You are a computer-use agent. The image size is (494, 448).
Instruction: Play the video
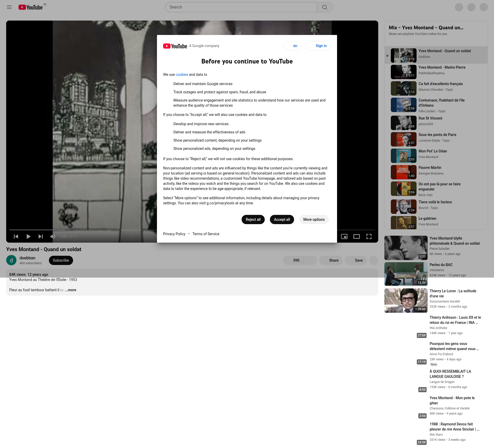click(x=28, y=236)
